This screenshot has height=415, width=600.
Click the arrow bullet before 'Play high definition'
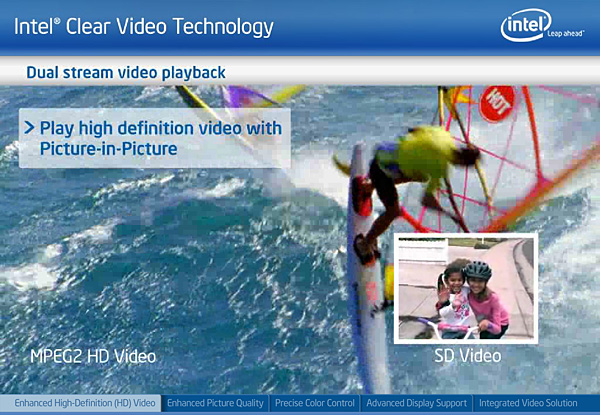29,128
